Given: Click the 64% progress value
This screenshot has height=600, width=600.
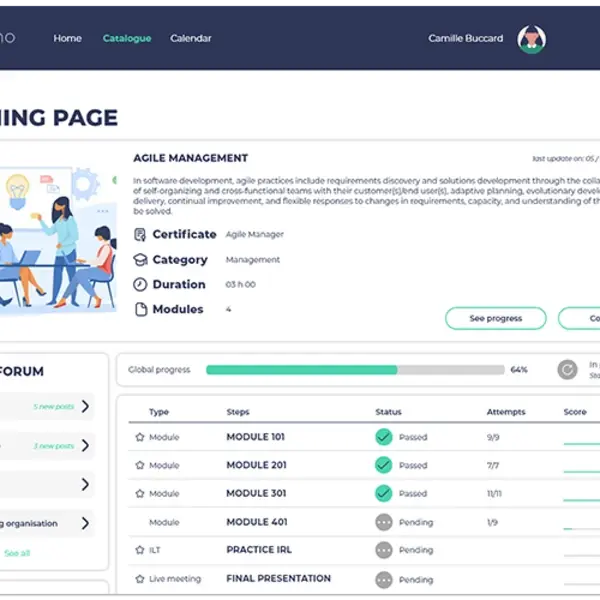Looking at the screenshot, I should [x=519, y=370].
